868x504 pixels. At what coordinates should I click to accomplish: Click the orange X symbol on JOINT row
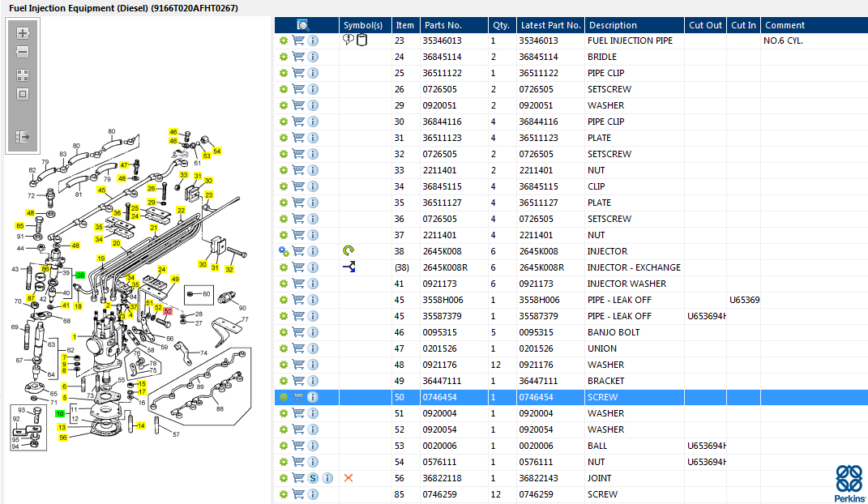[348, 478]
